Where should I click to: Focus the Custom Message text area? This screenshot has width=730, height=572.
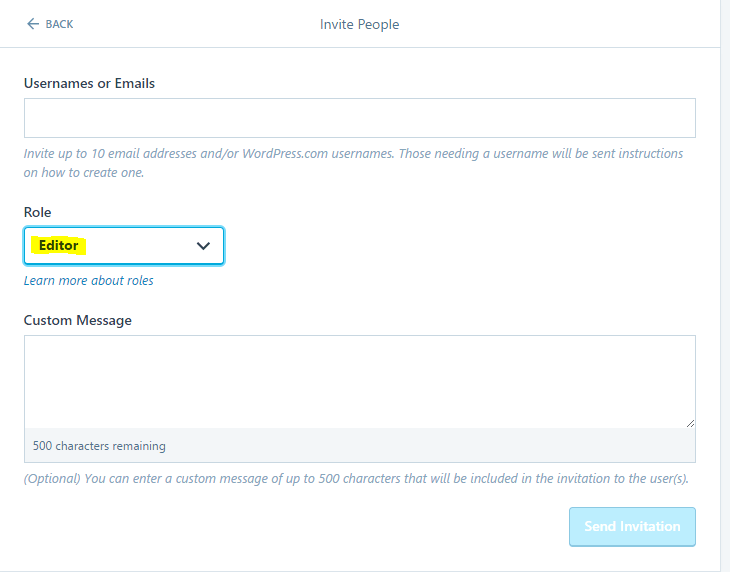359,381
